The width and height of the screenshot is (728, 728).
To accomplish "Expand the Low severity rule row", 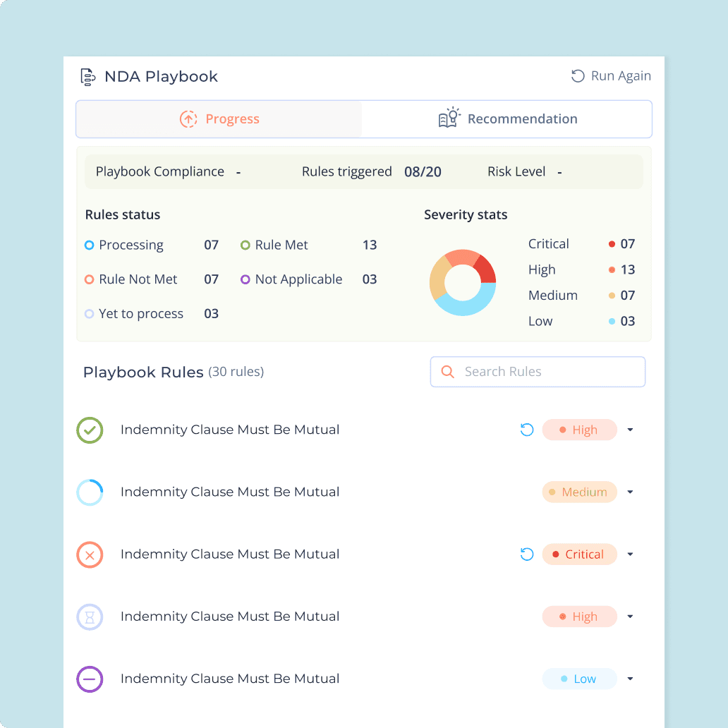I will [630, 679].
